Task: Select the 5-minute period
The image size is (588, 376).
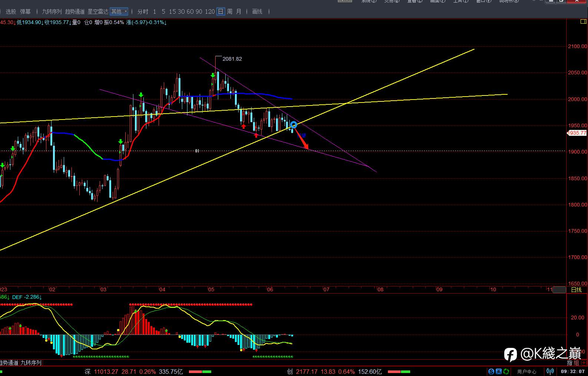Action: coord(163,12)
